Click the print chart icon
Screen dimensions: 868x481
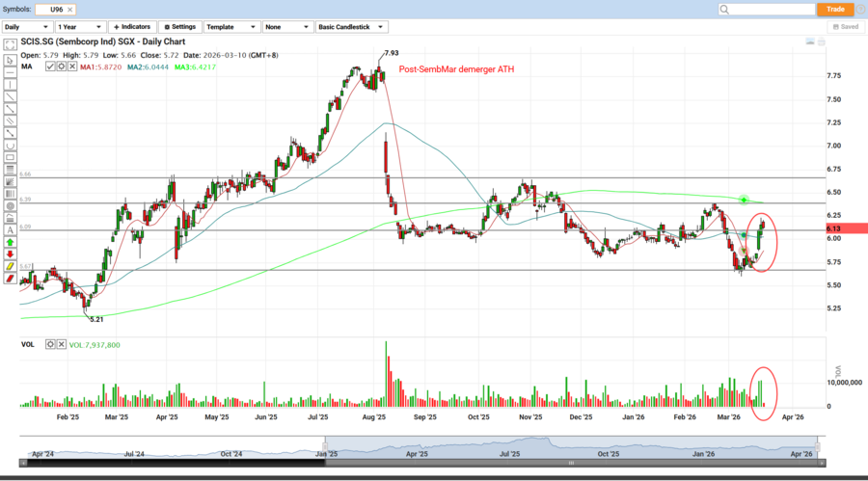[x=822, y=42]
